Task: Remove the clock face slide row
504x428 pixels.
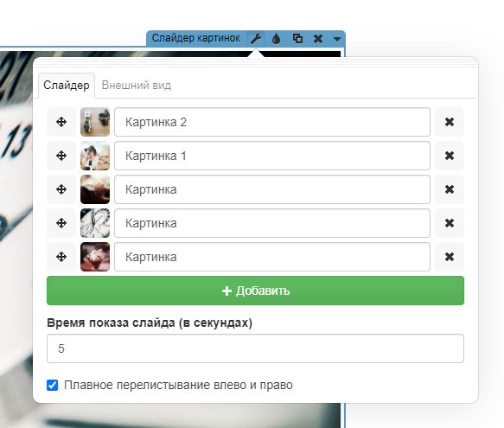Action: pyautogui.click(x=450, y=223)
